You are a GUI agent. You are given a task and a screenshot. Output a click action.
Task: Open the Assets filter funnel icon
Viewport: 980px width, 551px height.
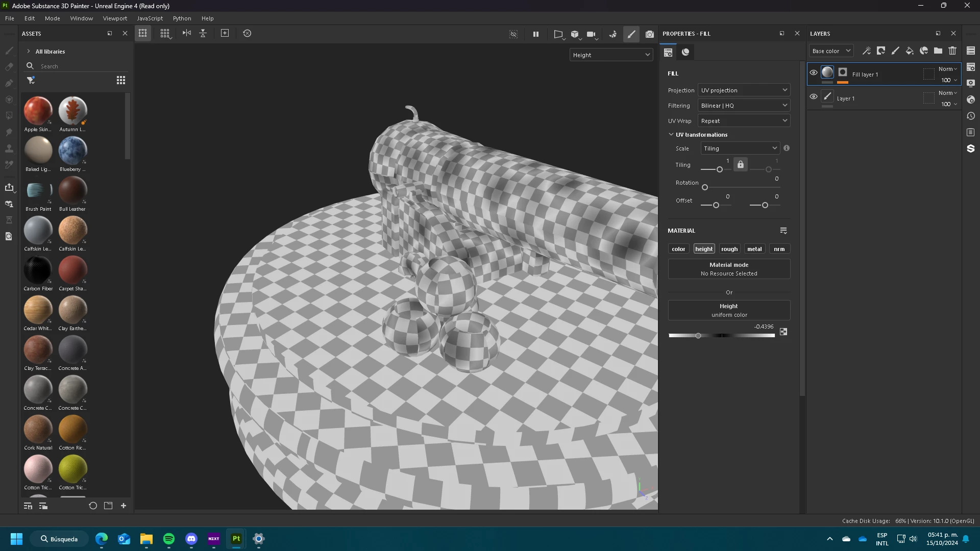pyautogui.click(x=31, y=80)
